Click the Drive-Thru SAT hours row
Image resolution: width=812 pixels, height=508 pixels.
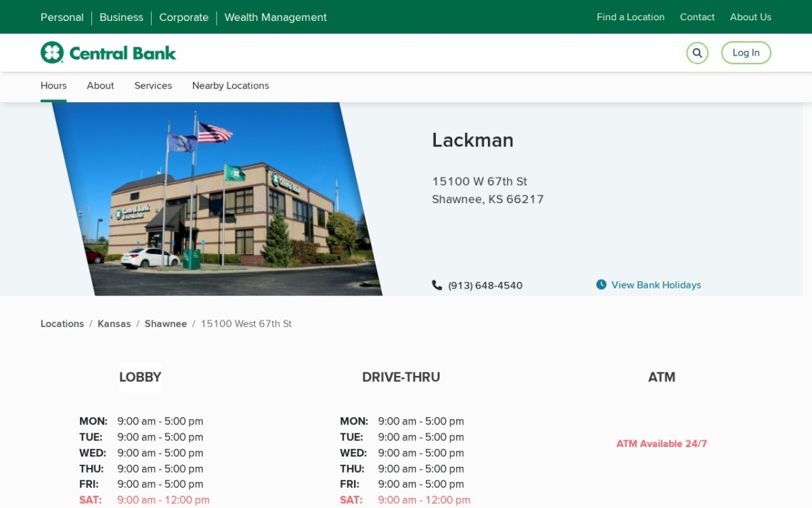click(405, 500)
